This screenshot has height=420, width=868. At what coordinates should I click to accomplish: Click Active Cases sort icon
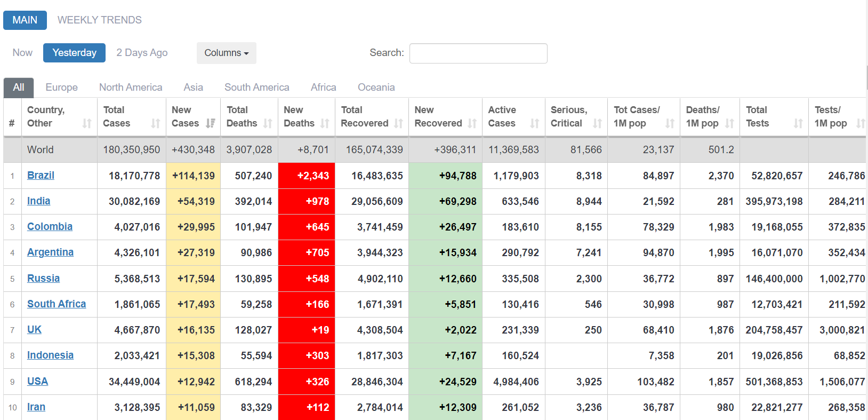click(x=535, y=123)
